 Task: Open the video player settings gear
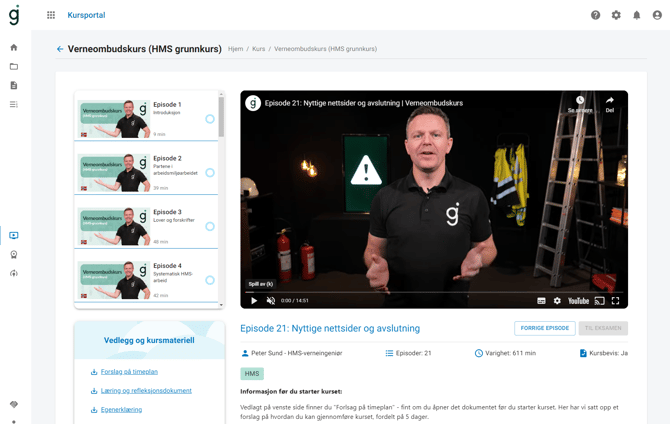coord(557,301)
